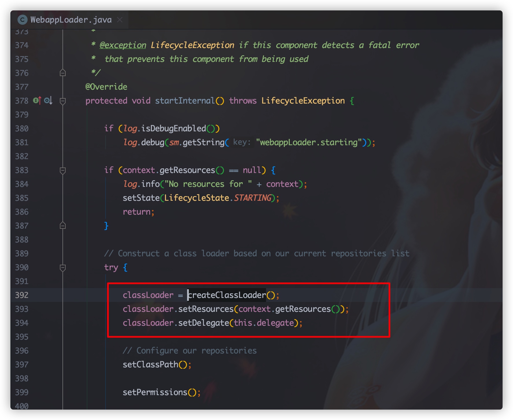Click the STARTING constant on line 385
Image resolution: width=513 pixels, height=420 pixels.
pyautogui.click(x=252, y=198)
